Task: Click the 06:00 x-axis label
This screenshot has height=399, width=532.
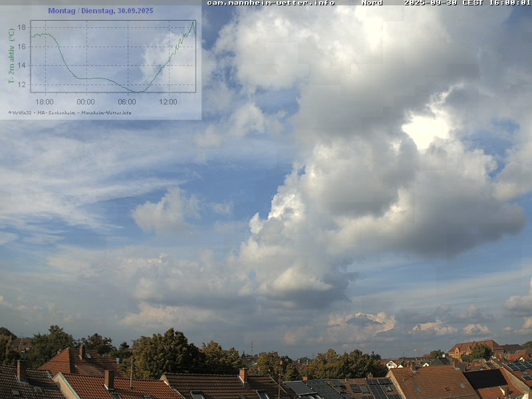Action: coord(127,102)
